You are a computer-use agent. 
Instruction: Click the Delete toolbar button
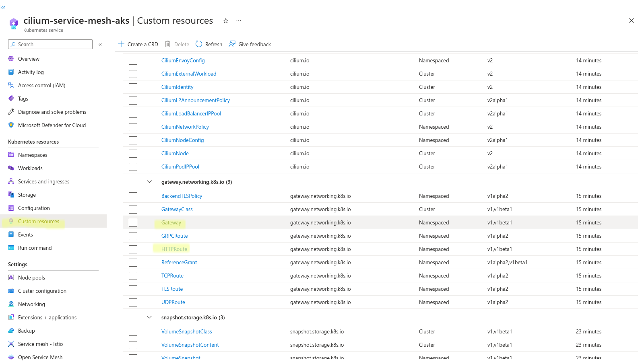pyautogui.click(x=177, y=44)
